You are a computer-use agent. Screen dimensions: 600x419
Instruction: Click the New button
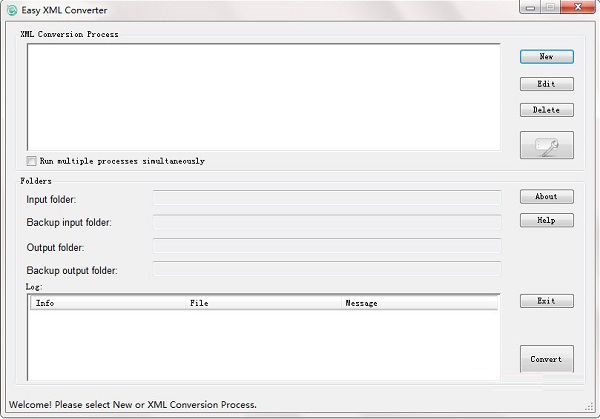click(x=546, y=57)
